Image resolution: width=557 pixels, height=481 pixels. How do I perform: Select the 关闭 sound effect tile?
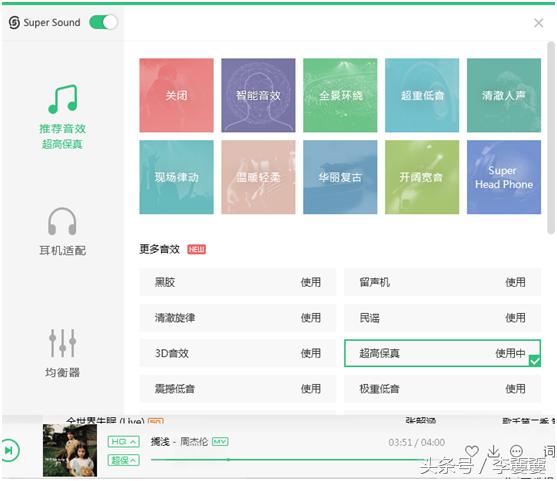click(x=177, y=95)
